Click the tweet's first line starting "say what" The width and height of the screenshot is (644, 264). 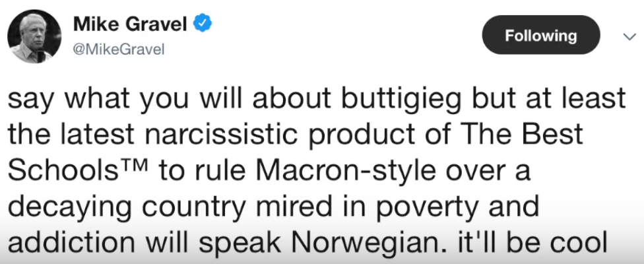(x=317, y=99)
